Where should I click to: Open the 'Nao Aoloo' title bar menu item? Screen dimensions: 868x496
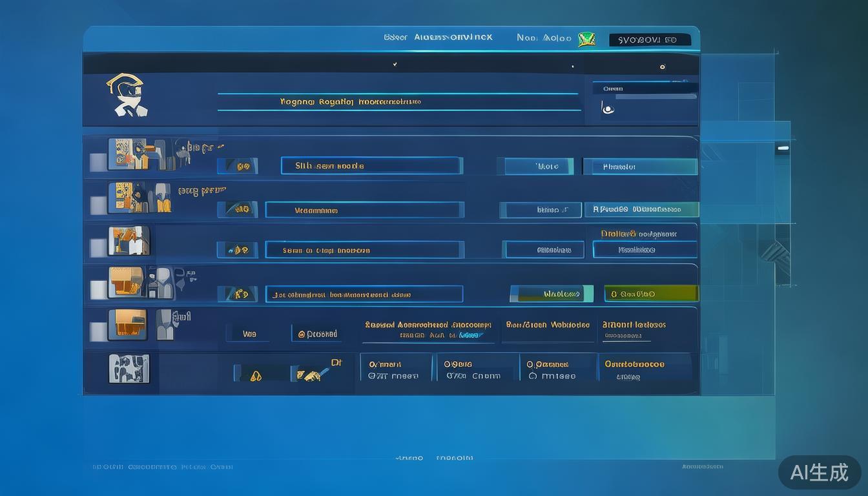(x=544, y=38)
